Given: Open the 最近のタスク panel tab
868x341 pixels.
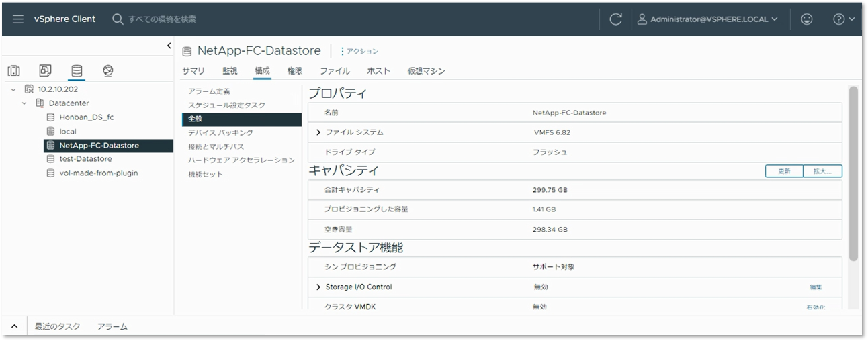Looking at the screenshot, I should click(x=58, y=326).
